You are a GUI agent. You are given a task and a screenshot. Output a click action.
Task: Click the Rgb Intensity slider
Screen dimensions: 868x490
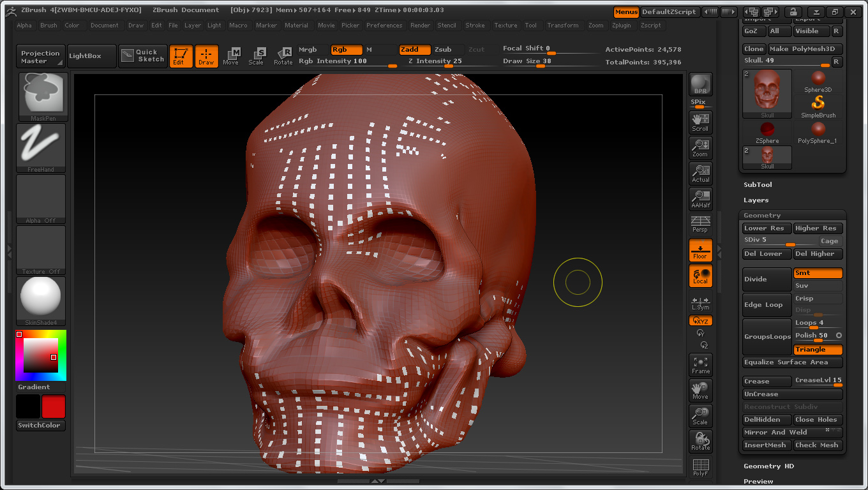click(347, 62)
